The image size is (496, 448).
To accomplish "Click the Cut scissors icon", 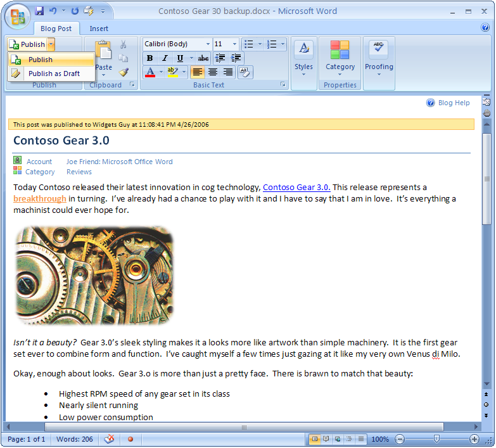I will point(124,44).
